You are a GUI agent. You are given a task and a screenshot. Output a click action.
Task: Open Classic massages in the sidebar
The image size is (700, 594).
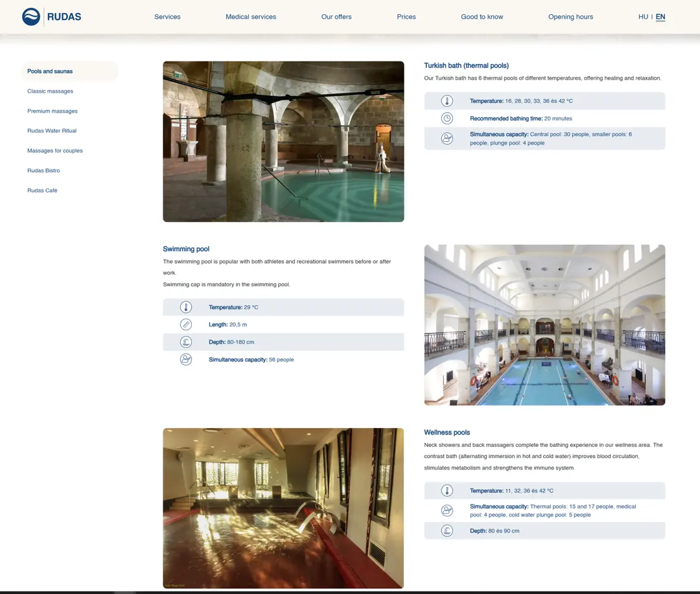50,91
